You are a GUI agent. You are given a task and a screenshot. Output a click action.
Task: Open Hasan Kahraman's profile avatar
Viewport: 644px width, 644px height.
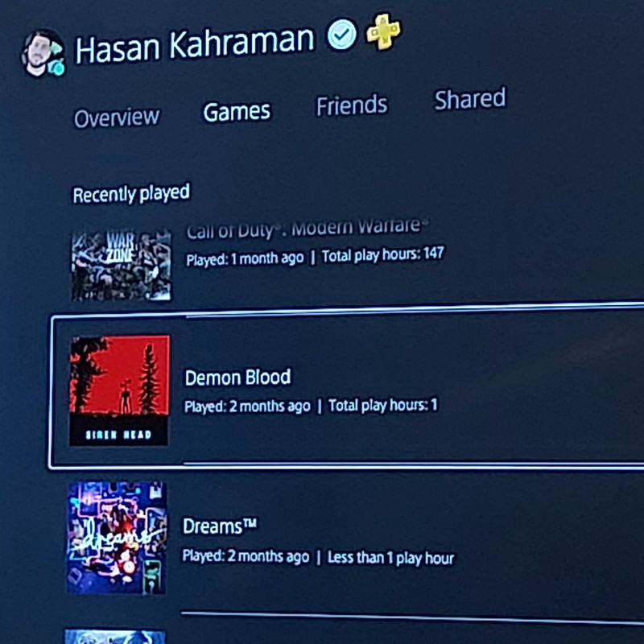click(x=43, y=54)
